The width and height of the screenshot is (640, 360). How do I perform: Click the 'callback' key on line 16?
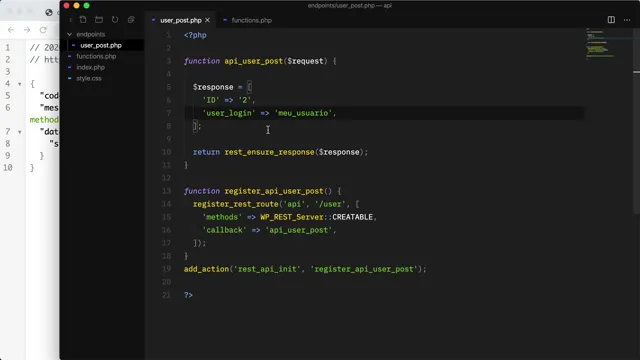pyautogui.click(x=224, y=230)
